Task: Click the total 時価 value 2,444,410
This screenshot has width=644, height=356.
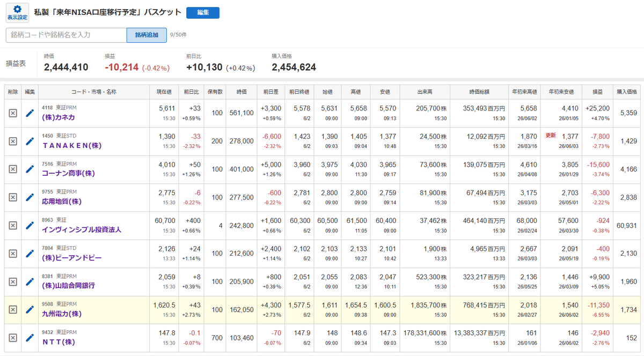Action: (x=66, y=67)
